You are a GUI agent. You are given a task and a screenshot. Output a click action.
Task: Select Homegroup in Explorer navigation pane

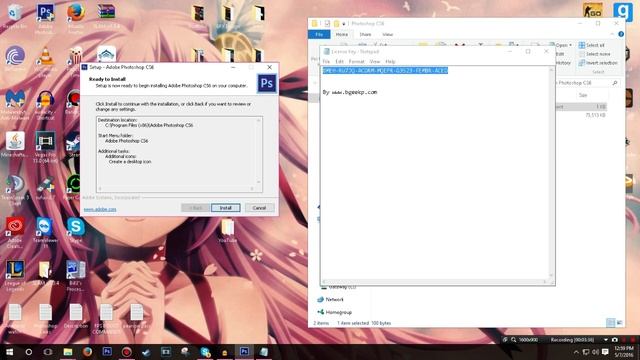pyautogui.click(x=335, y=312)
